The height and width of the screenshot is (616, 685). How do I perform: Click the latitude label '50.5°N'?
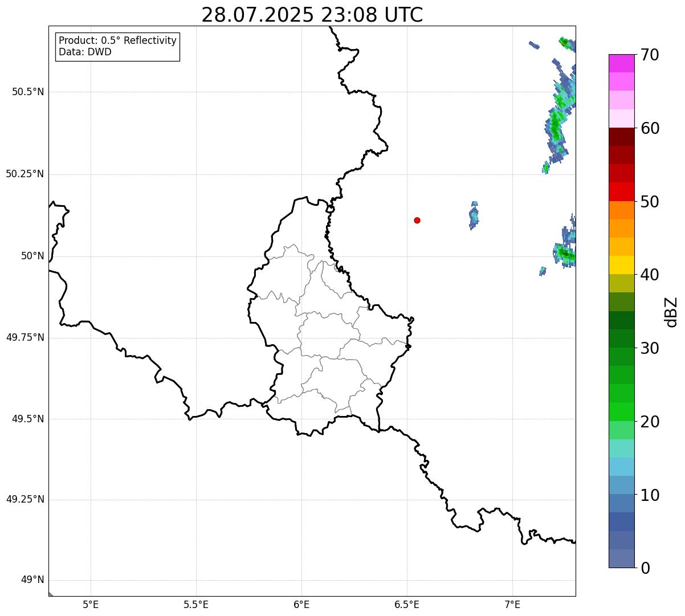[x=28, y=92]
